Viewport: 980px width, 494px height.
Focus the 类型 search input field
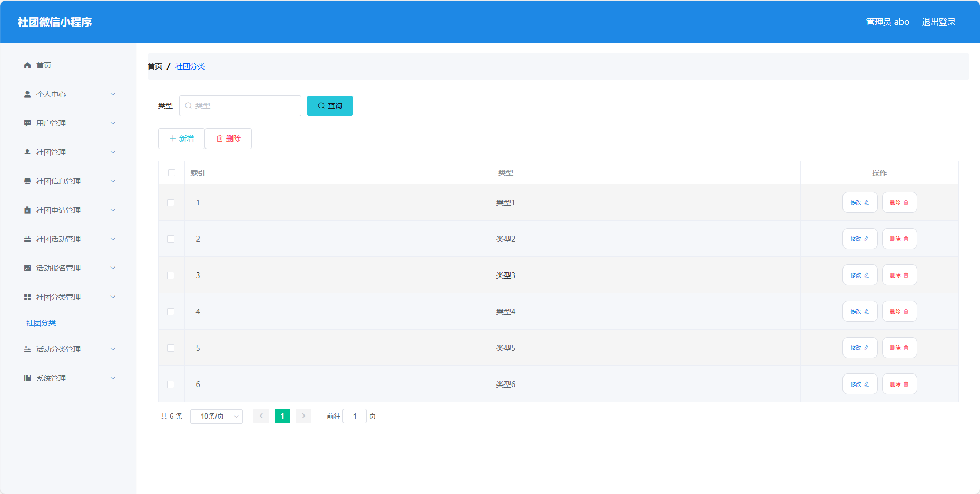pyautogui.click(x=240, y=106)
